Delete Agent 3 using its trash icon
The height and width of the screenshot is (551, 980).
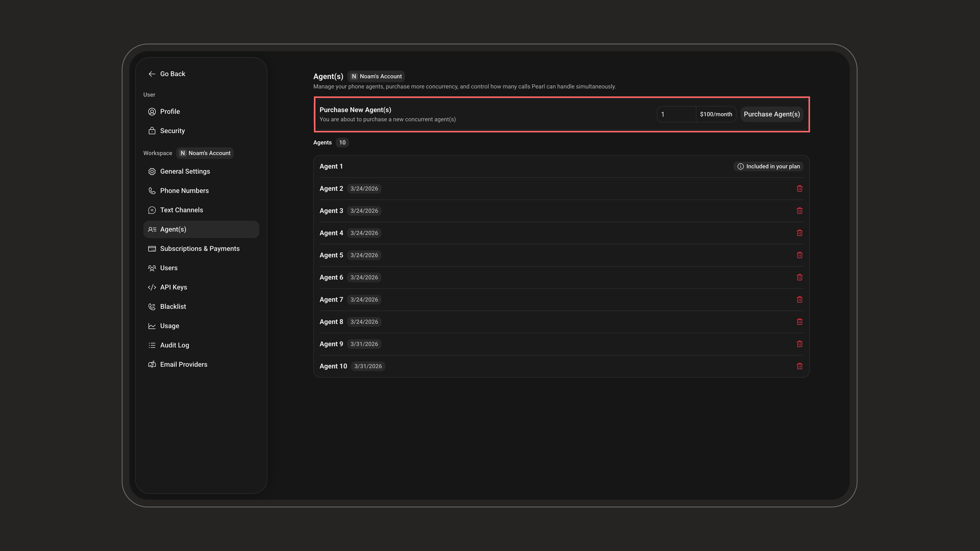pyautogui.click(x=799, y=211)
